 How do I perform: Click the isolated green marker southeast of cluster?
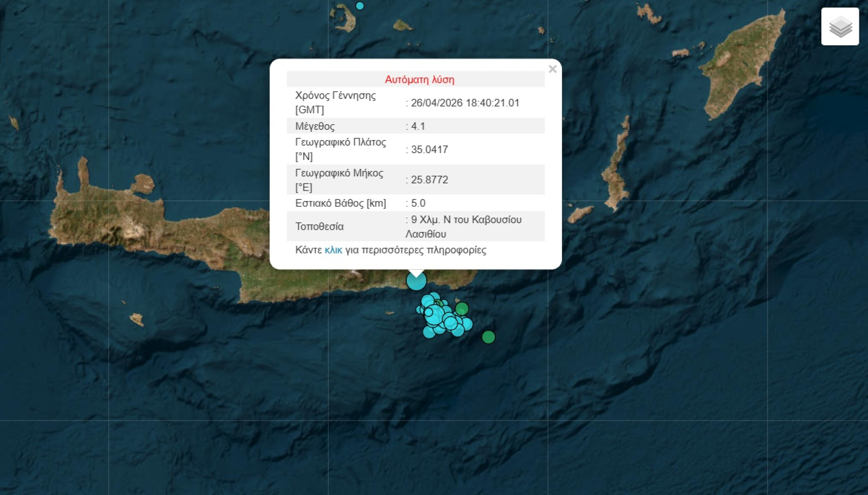(488, 337)
